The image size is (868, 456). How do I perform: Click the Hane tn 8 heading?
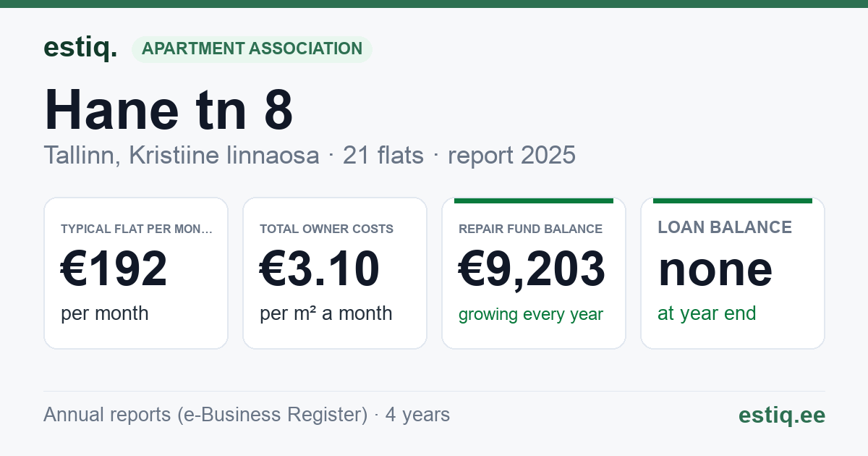169,110
